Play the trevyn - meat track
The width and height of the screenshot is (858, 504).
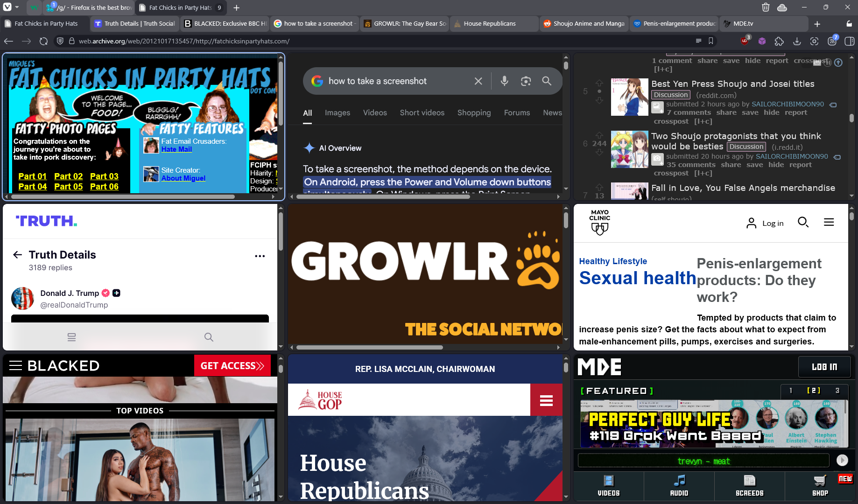[842, 461]
